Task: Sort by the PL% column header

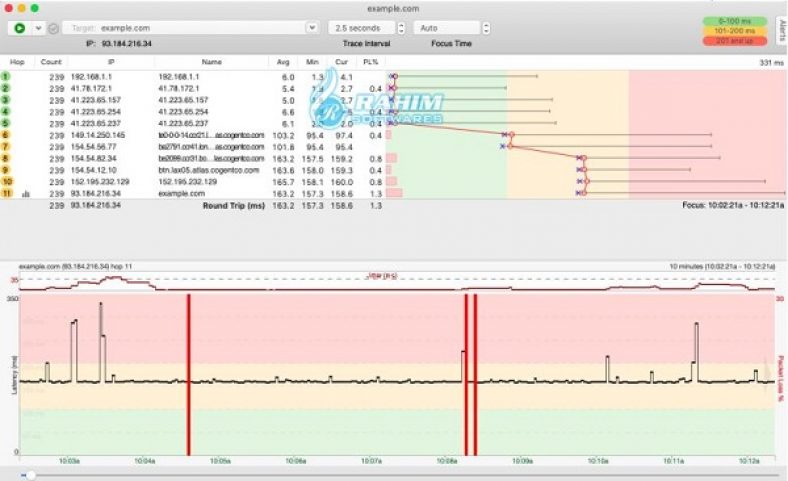Action: coord(370,62)
